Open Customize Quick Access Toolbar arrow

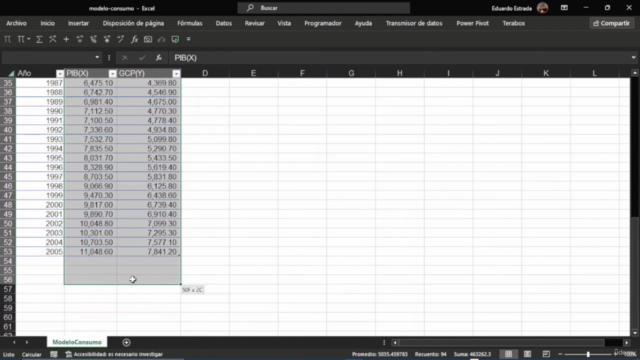tap(189, 39)
